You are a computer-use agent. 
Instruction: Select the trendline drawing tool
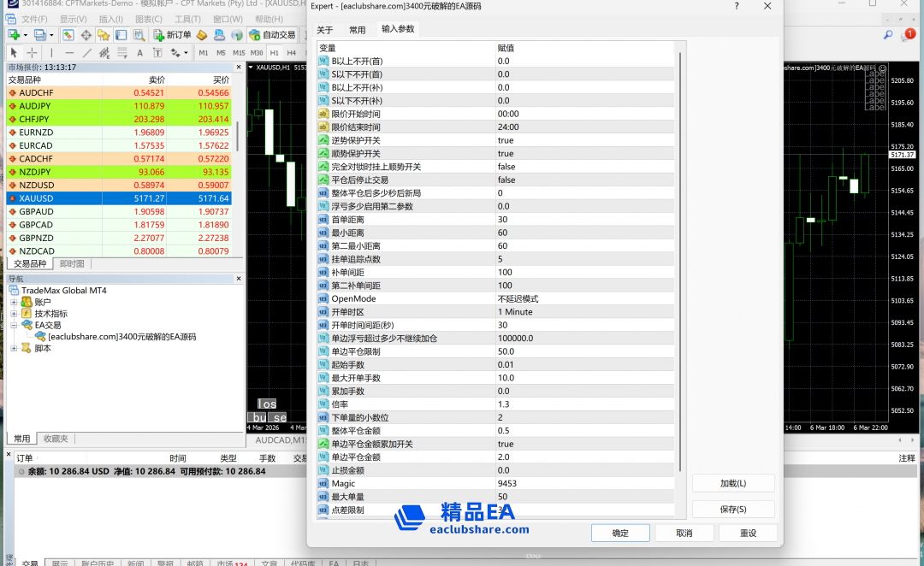click(88, 53)
